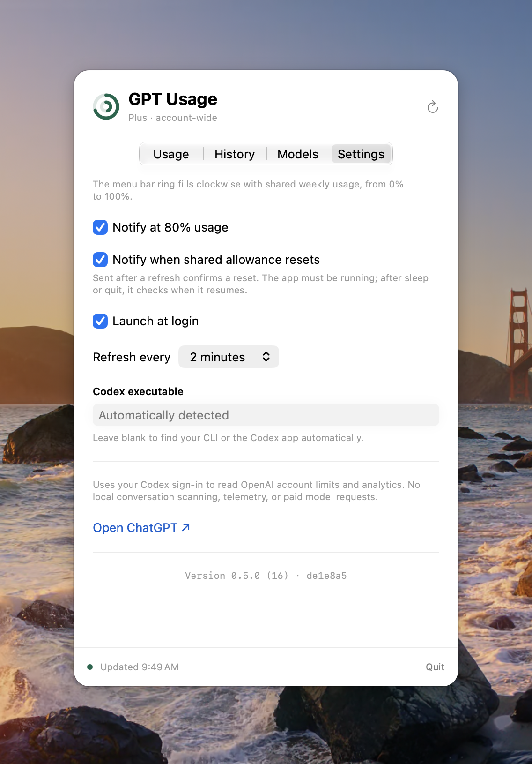Click the green status dot indicator

pyautogui.click(x=90, y=667)
